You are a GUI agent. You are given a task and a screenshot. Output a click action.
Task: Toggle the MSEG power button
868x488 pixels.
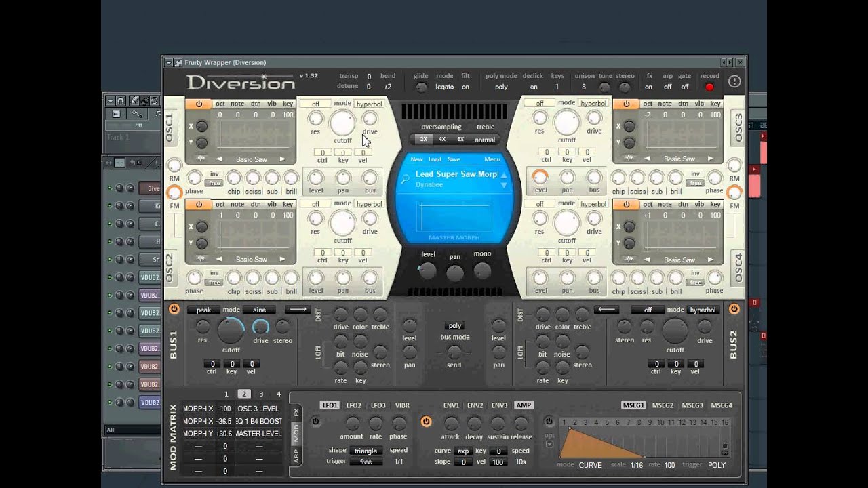pos(549,422)
